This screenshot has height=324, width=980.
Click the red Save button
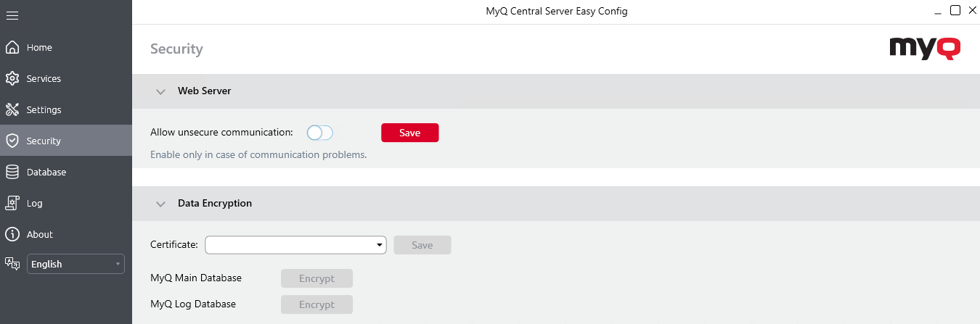tap(410, 133)
